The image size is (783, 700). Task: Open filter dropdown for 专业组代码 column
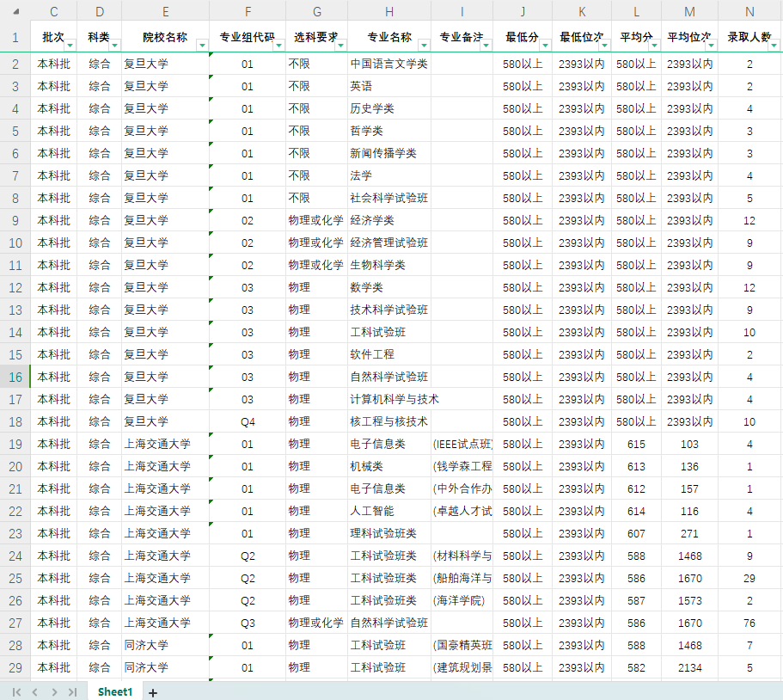[x=279, y=46]
